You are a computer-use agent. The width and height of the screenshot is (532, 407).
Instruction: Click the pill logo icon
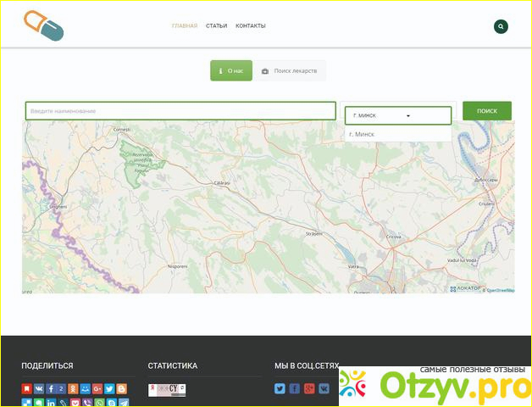(x=43, y=25)
